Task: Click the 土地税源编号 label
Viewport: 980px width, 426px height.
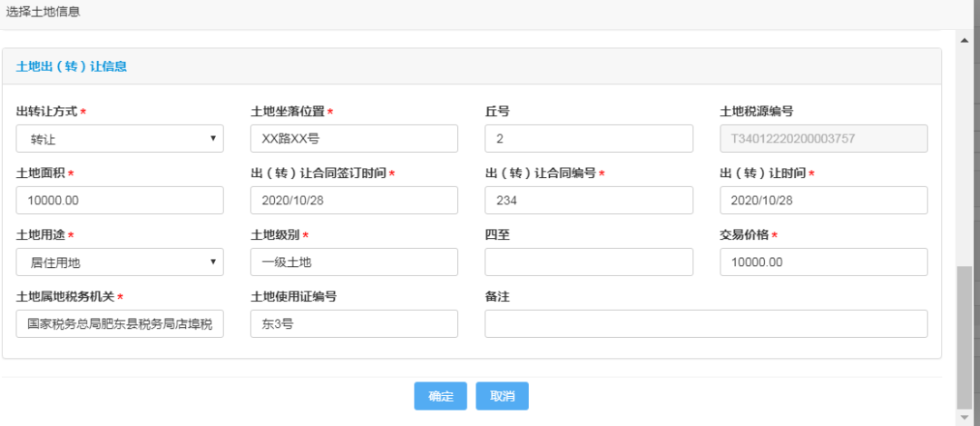Action: pos(756,112)
